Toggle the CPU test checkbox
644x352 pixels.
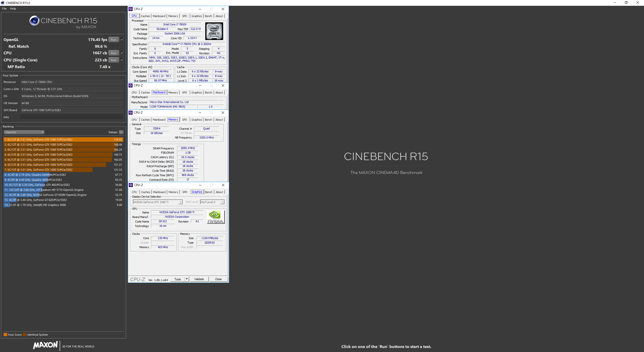pyautogui.click(x=122, y=53)
